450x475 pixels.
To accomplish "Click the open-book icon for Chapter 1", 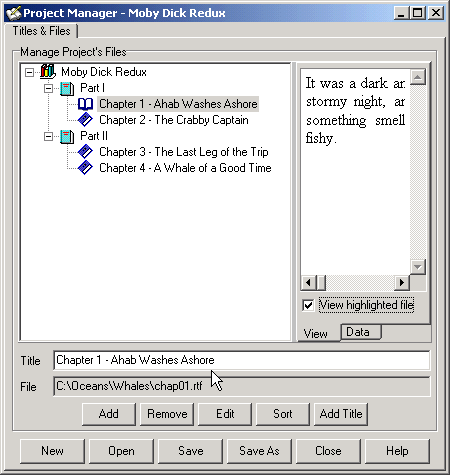I will coord(85,104).
